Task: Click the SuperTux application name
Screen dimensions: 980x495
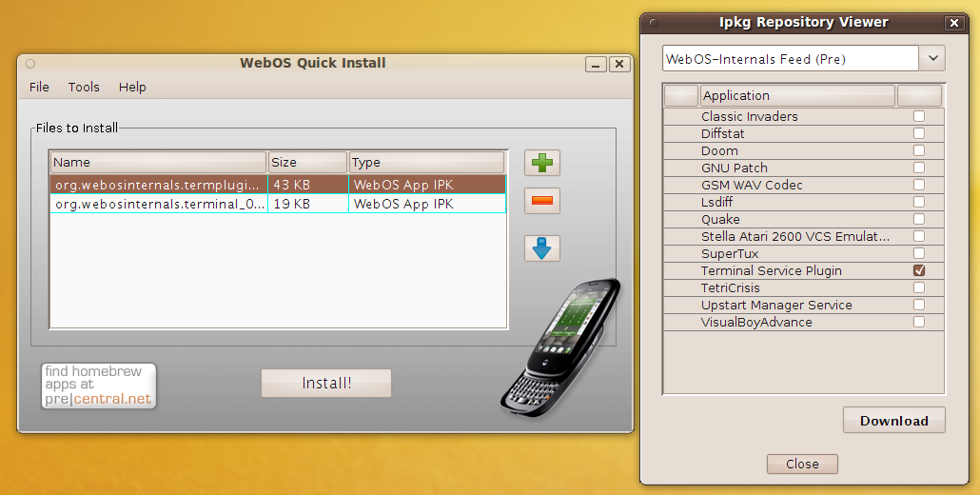Action: tap(730, 254)
